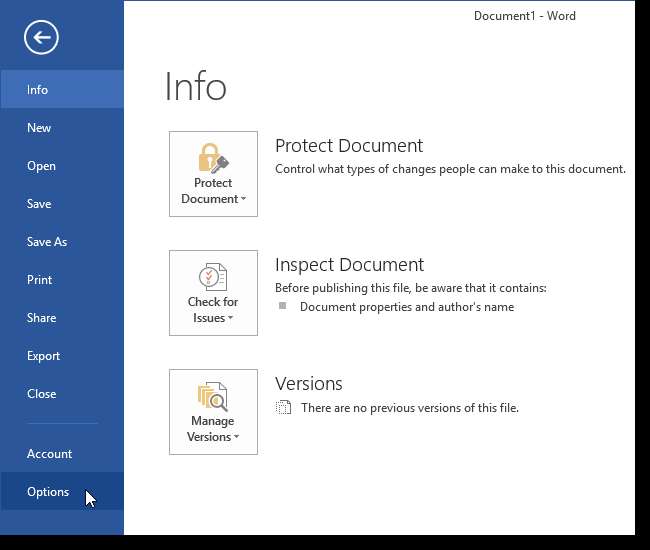Click the Info page heading
Image resolution: width=650 pixels, height=550 pixels.
[x=195, y=88]
